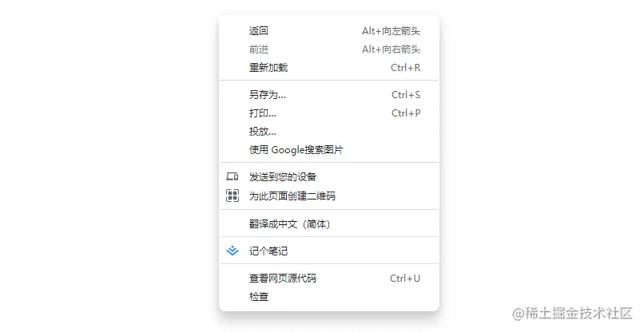Click the Alt+向左箭头 shortcut text
Viewport: 644px width, 332px height.
391,31
